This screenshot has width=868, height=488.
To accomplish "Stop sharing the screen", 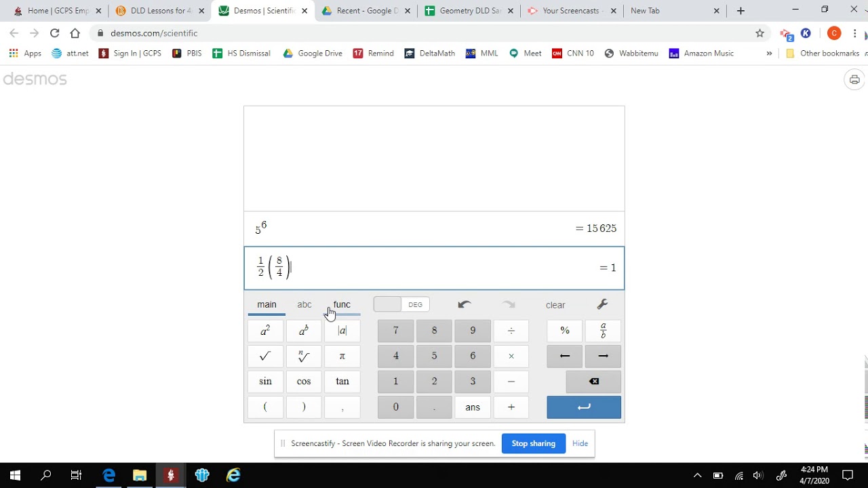I will 533,443.
